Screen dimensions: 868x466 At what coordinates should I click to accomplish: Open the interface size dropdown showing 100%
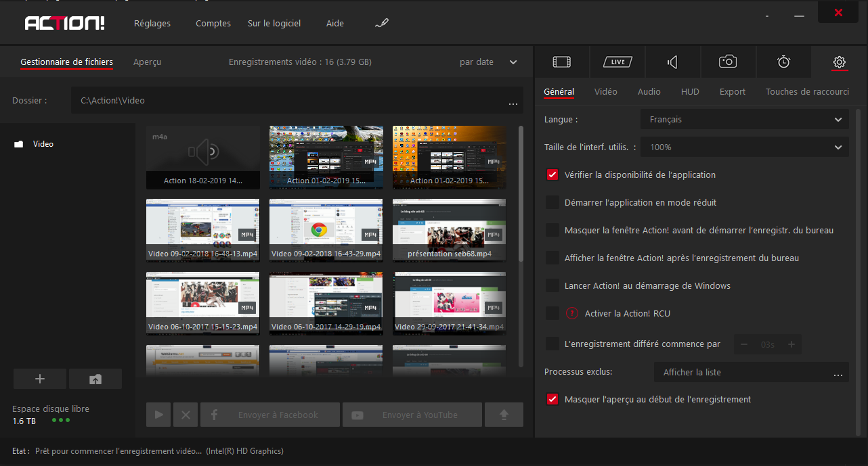click(744, 147)
